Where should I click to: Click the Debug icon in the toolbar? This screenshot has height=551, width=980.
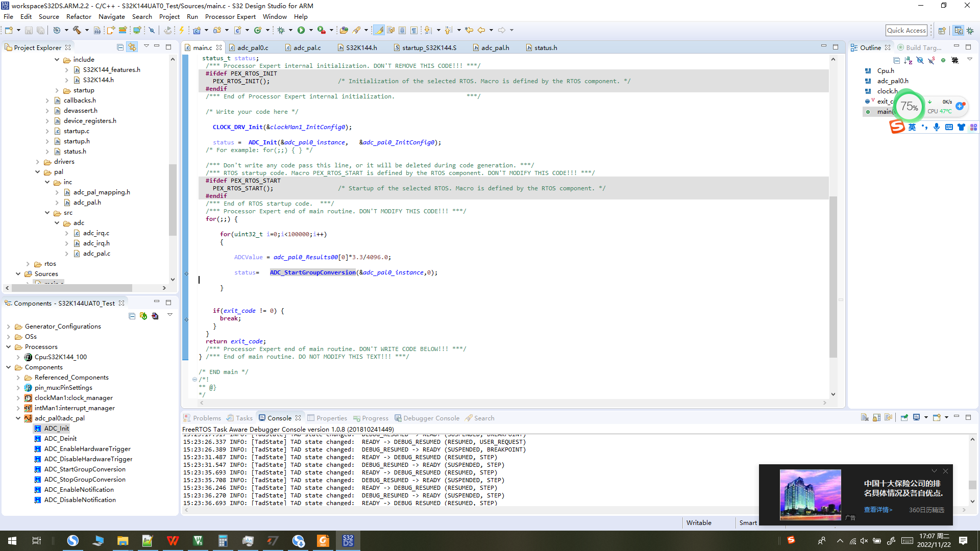(282, 30)
